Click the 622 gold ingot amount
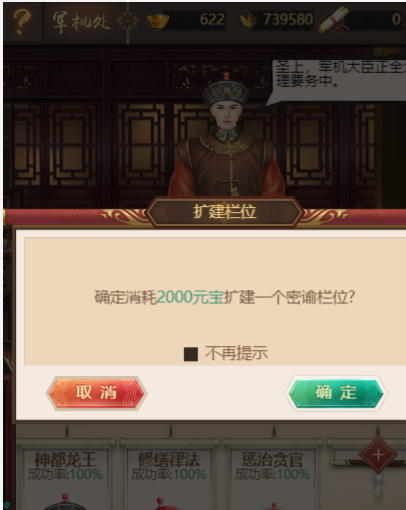This screenshot has width=406, height=510. coord(212,19)
